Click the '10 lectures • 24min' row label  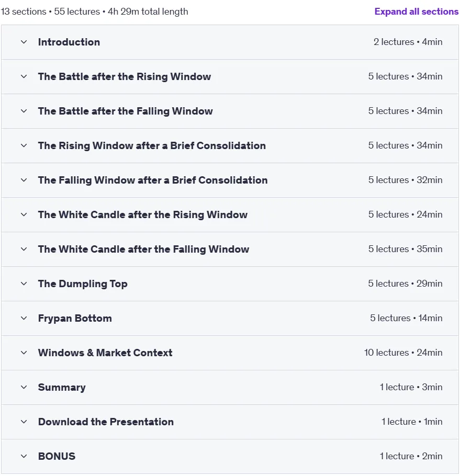(x=403, y=353)
